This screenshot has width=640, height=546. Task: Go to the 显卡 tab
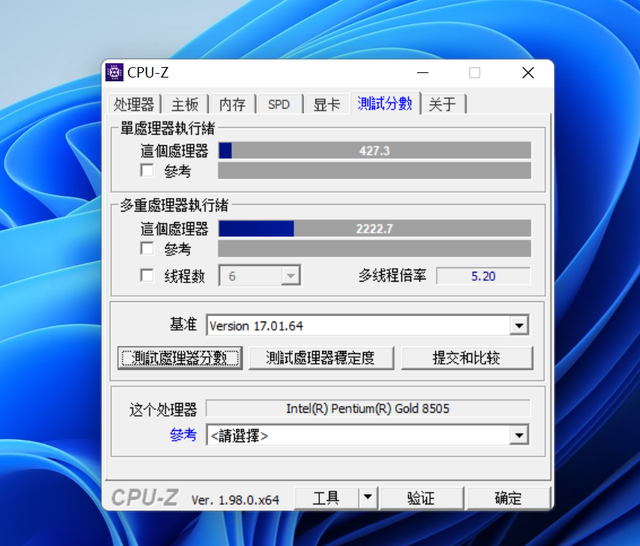[x=326, y=104]
